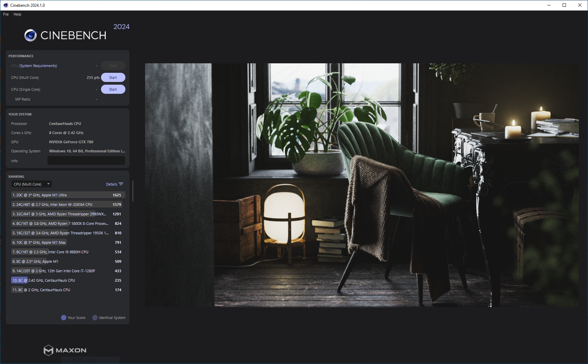
Task: Select ranking entry Intel Core i7-1280P
Action: click(x=68, y=271)
